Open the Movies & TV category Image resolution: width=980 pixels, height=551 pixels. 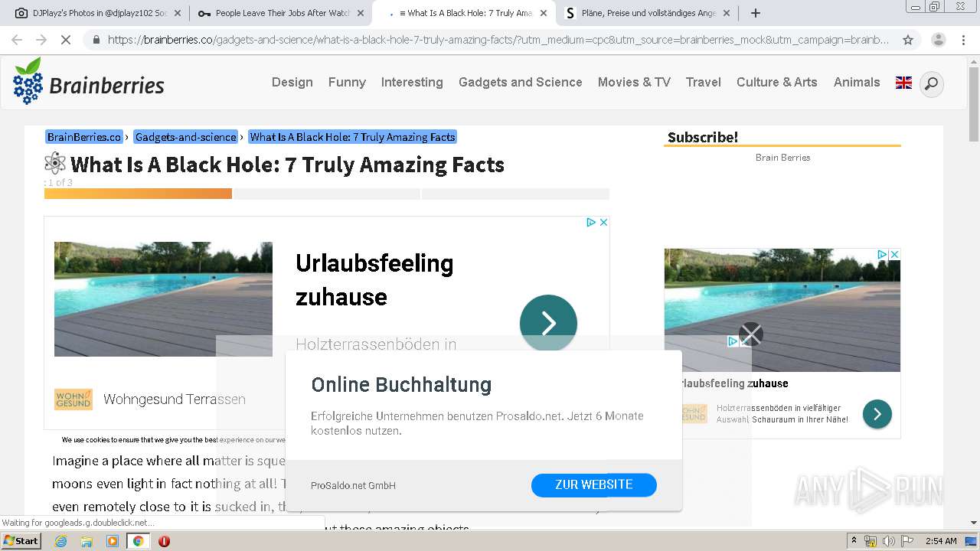coord(634,82)
